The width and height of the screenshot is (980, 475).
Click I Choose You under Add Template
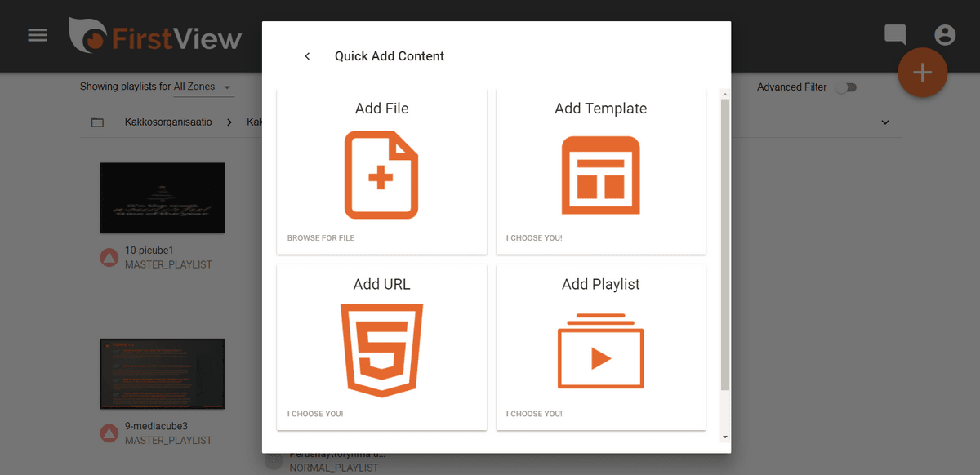pyautogui.click(x=534, y=238)
